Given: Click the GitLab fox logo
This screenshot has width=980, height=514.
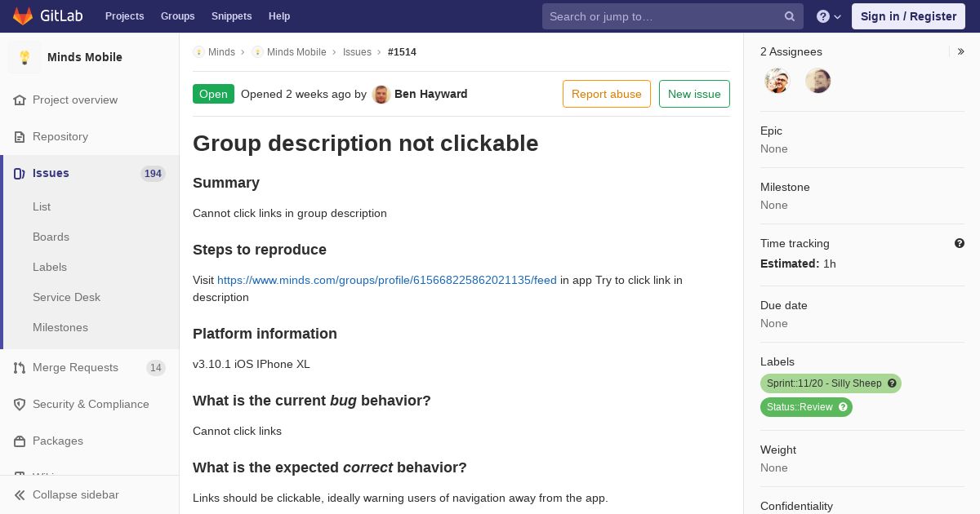Looking at the screenshot, I should pos(23,16).
